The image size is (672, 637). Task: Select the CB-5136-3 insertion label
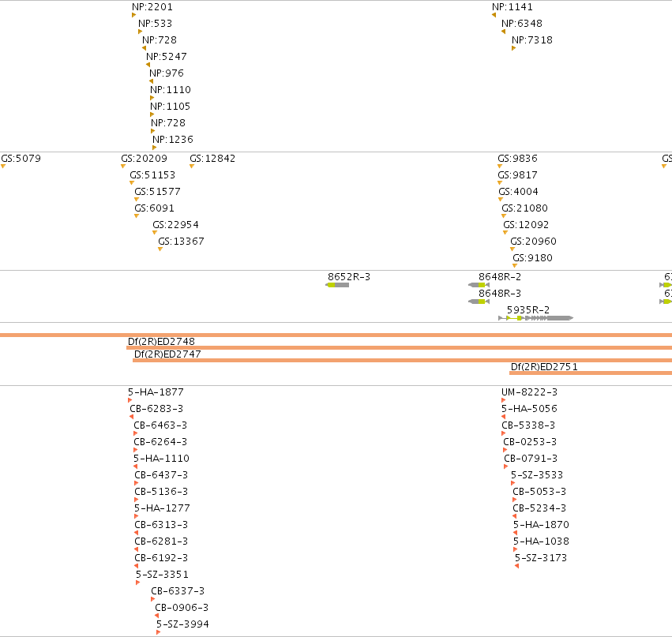161,491
